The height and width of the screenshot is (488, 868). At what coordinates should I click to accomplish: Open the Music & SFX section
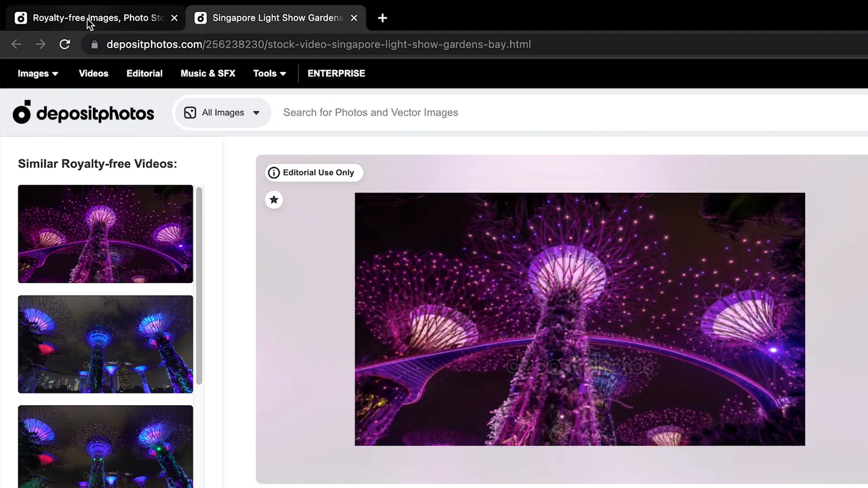pos(208,73)
